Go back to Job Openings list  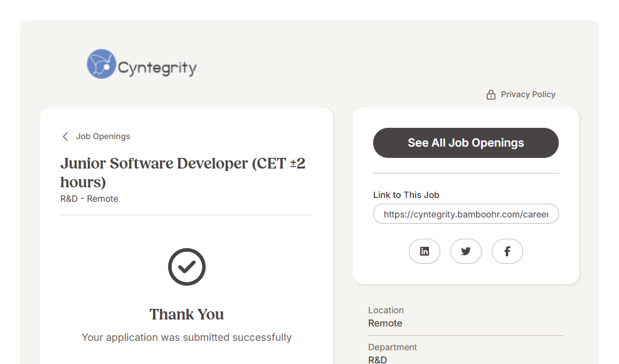click(x=103, y=137)
